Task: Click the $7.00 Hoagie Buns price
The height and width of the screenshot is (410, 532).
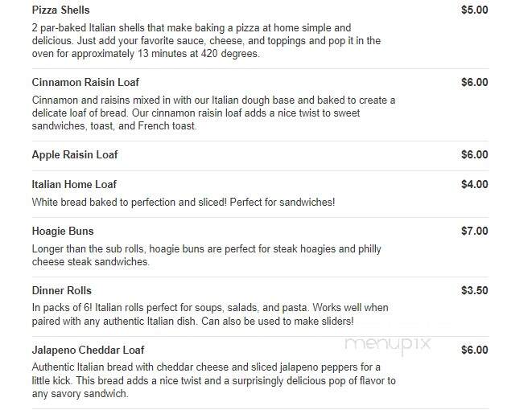Action: click(475, 231)
